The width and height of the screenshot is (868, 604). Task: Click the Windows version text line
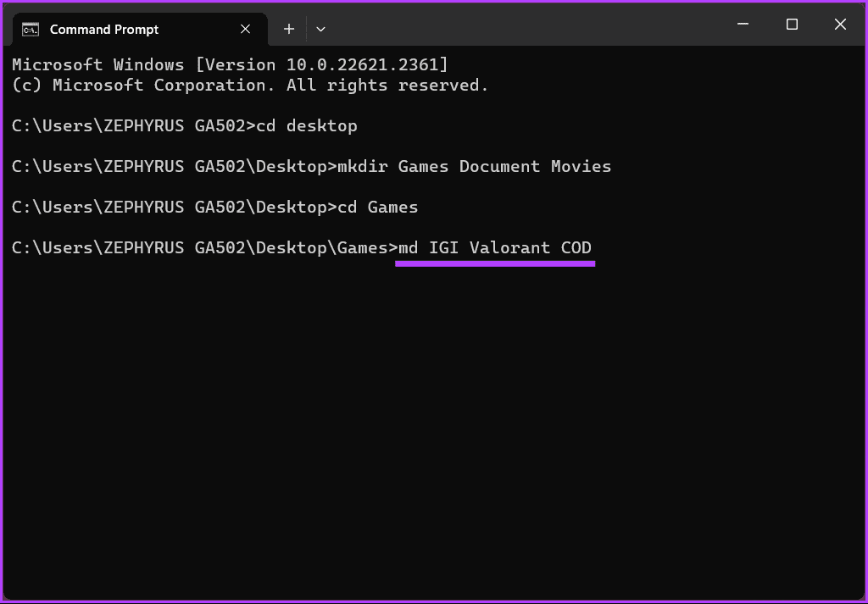pyautogui.click(x=230, y=64)
